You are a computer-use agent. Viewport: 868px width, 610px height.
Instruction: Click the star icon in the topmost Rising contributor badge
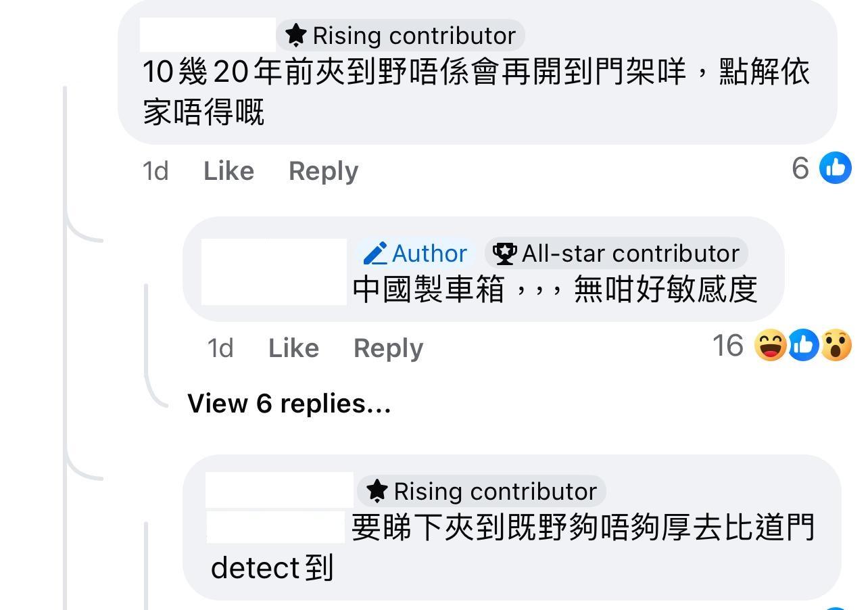coord(296,35)
